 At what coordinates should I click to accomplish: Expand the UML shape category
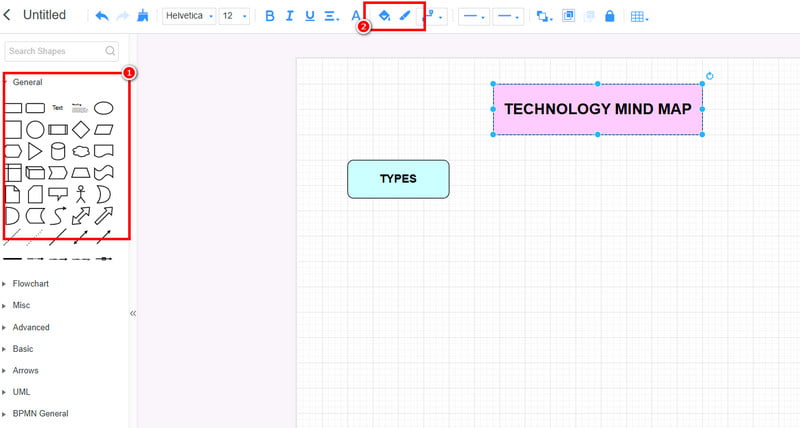(x=20, y=392)
